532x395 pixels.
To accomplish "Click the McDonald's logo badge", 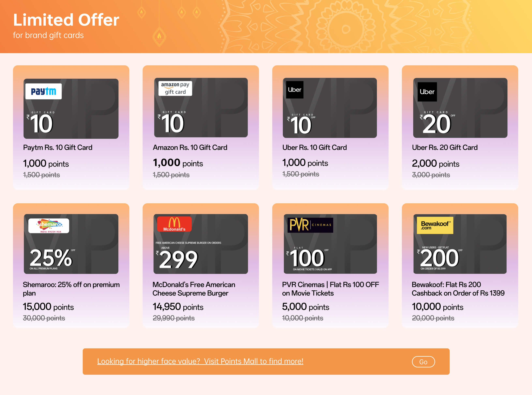I will pyautogui.click(x=174, y=224).
